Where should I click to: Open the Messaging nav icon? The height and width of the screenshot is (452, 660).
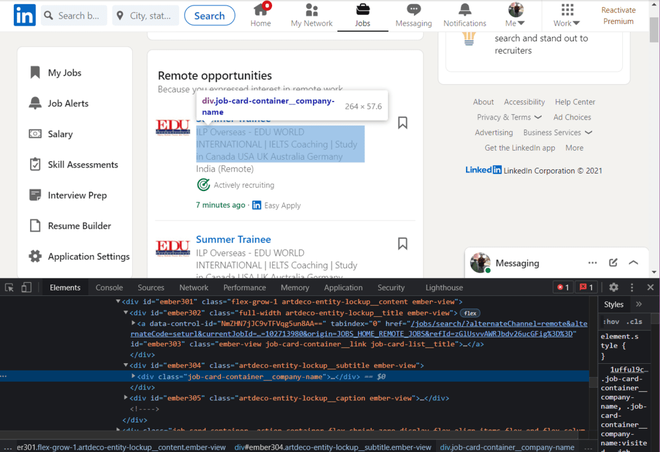413,15
